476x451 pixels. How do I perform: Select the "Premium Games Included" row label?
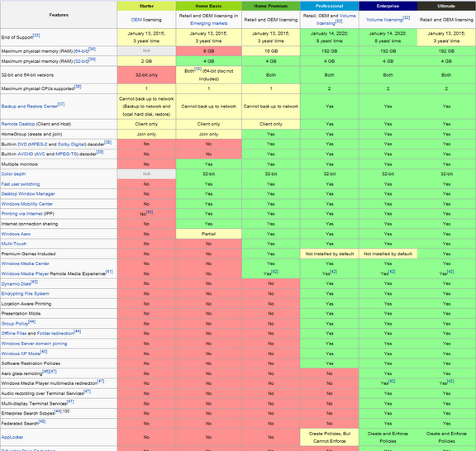point(28,254)
